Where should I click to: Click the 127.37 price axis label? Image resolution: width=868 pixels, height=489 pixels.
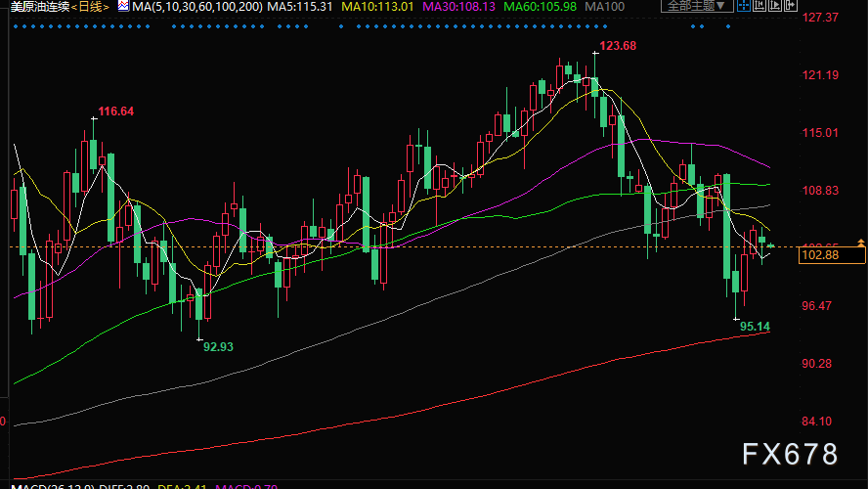[820, 18]
